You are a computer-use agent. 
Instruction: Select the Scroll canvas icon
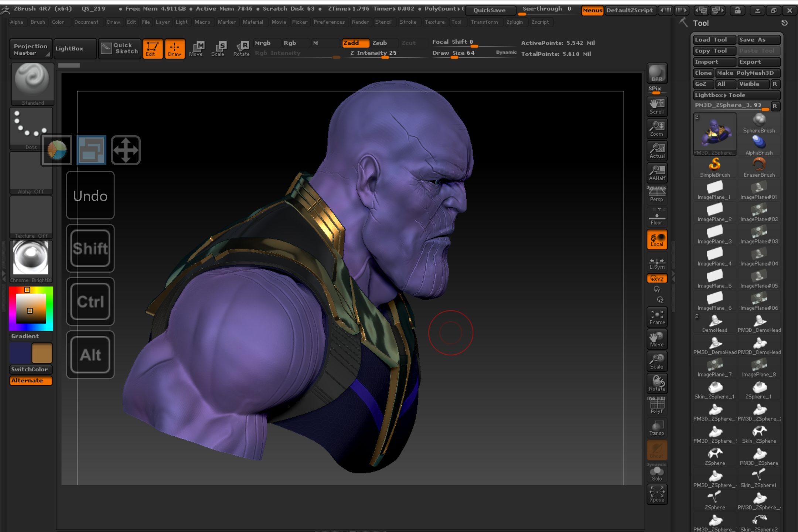(657, 106)
